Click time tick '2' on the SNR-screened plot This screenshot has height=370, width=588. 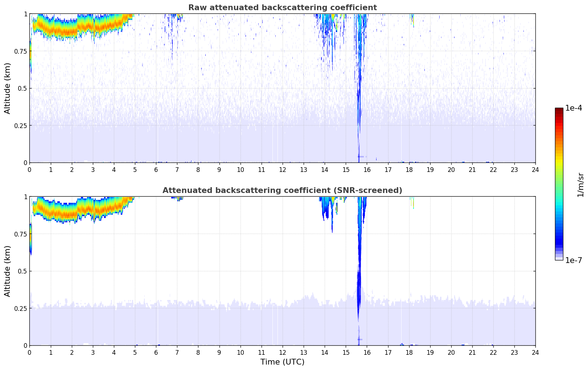click(71, 352)
